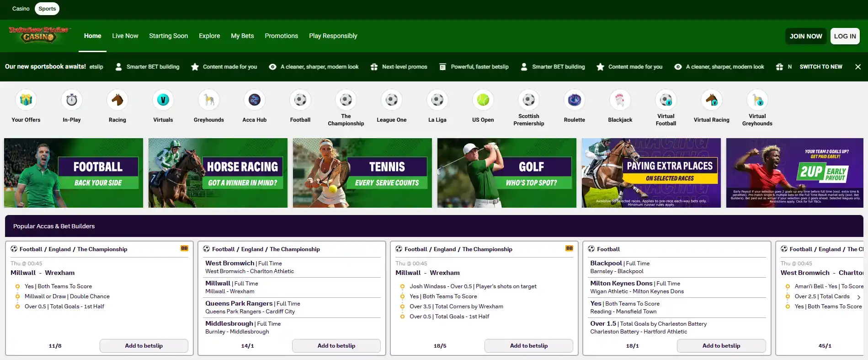Open the Scottish Premiership icon

coord(529,100)
